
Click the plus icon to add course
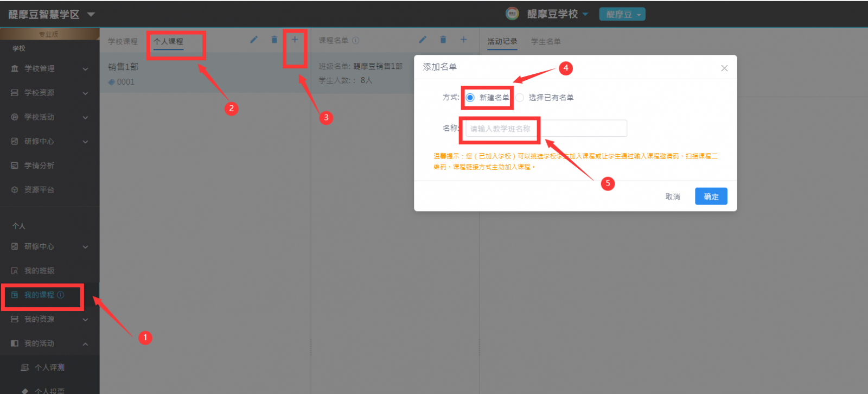pyautogui.click(x=295, y=40)
